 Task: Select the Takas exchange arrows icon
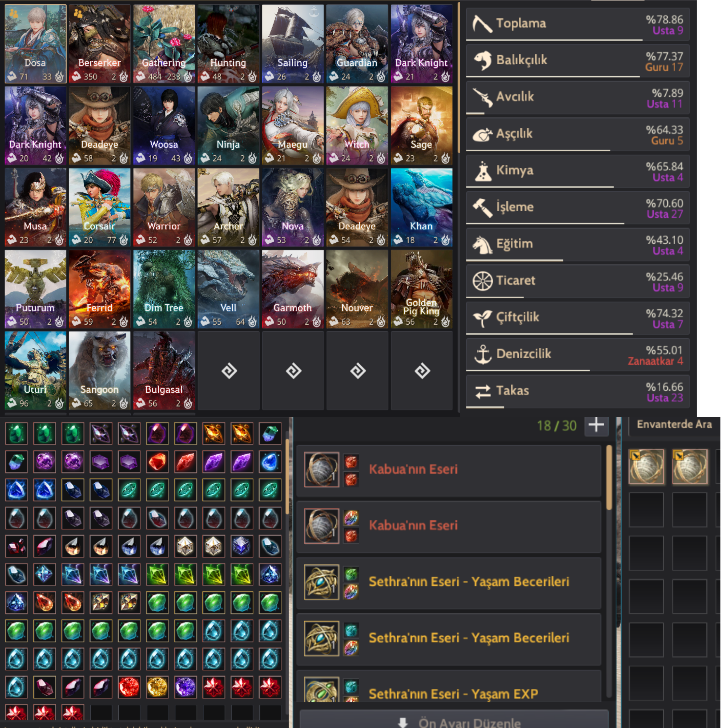click(483, 391)
